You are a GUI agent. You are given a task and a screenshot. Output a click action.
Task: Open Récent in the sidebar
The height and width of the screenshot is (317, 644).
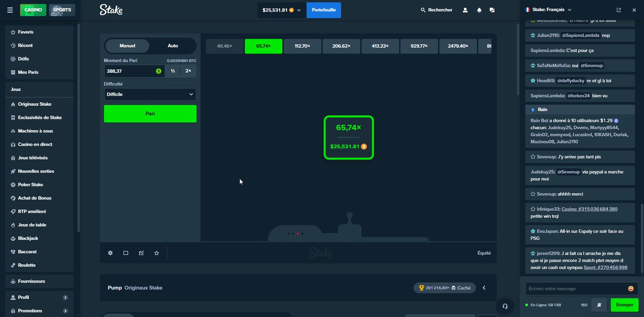(39, 46)
